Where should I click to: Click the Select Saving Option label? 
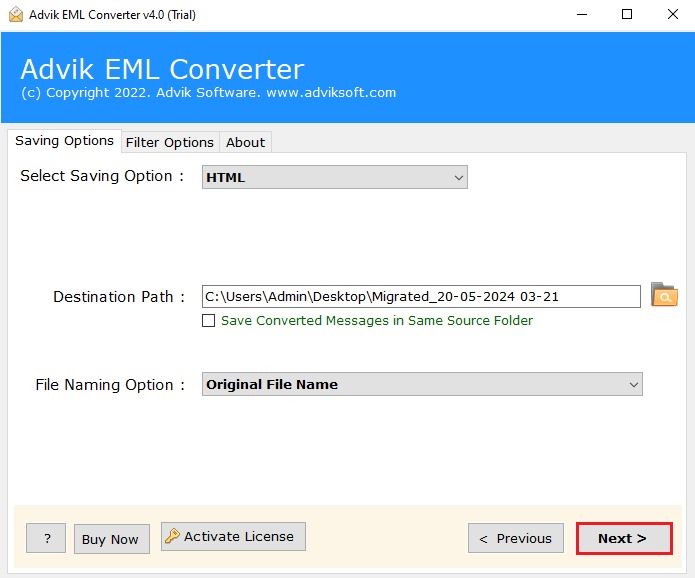coord(102,176)
